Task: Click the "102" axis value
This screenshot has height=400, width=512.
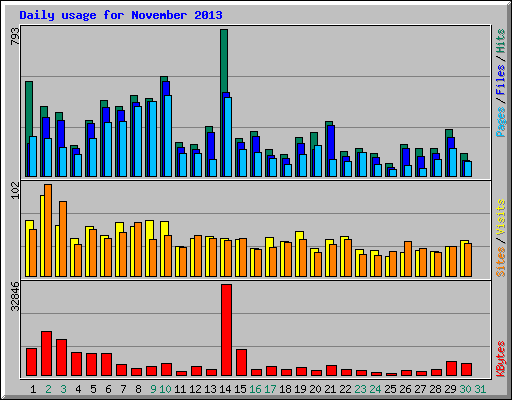Action: click(x=15, y=191)
